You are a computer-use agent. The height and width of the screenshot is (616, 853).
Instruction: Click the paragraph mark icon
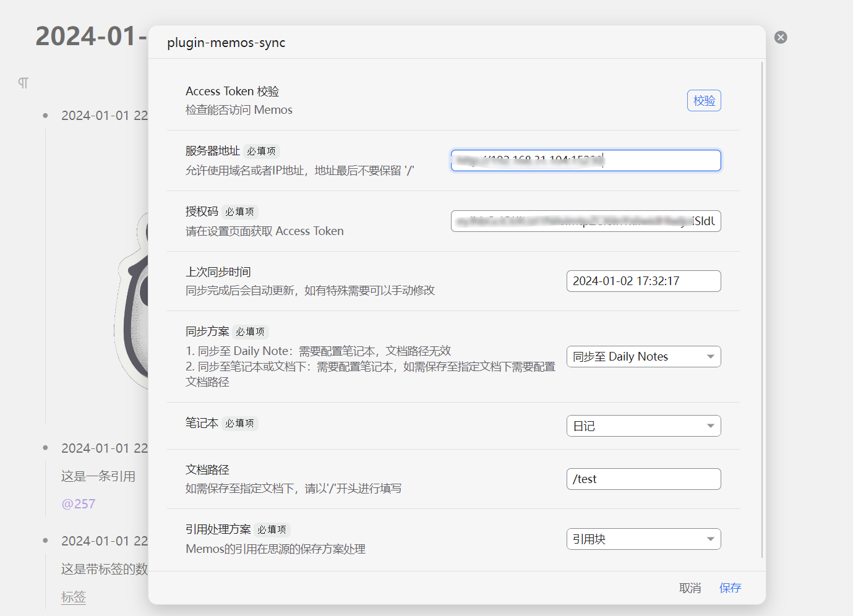click(24, 83)
